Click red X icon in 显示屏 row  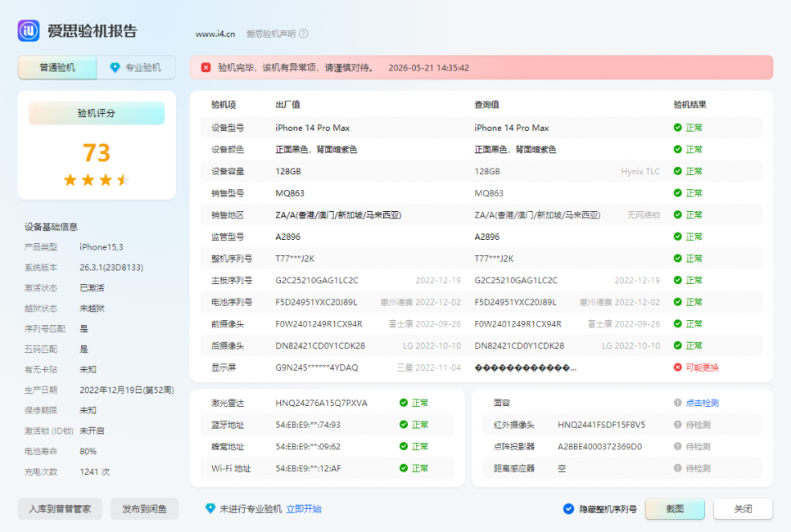pos(677,367)
